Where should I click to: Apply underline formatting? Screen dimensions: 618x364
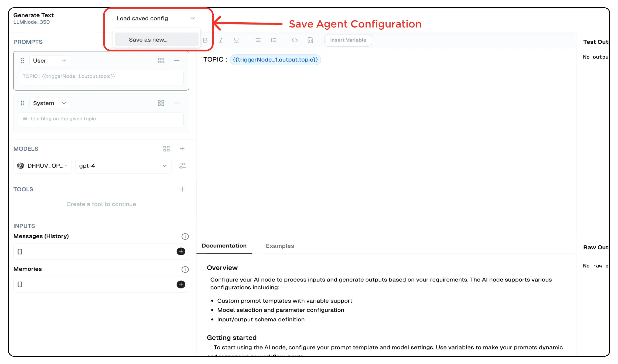[236, 40]
